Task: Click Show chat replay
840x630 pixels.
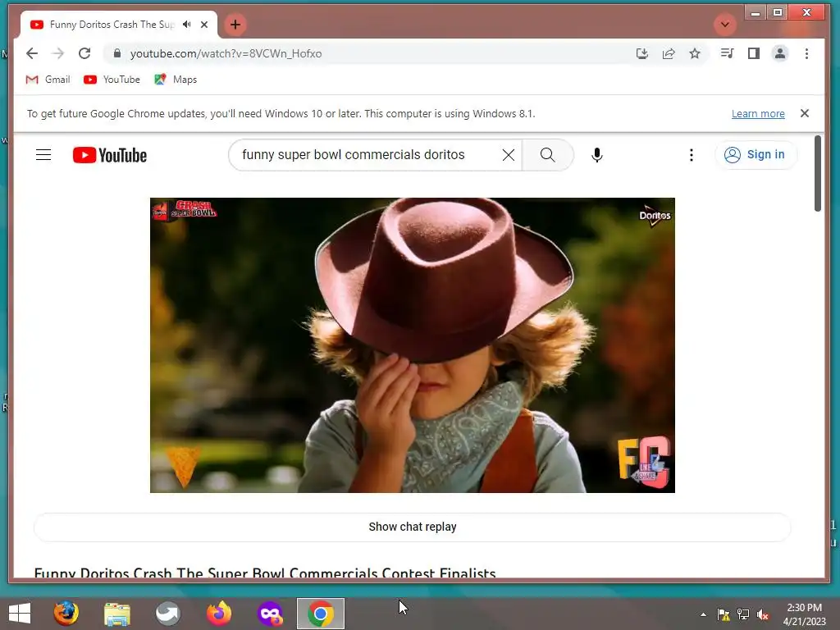Action: pyautogui.click(x=413, y=527)
